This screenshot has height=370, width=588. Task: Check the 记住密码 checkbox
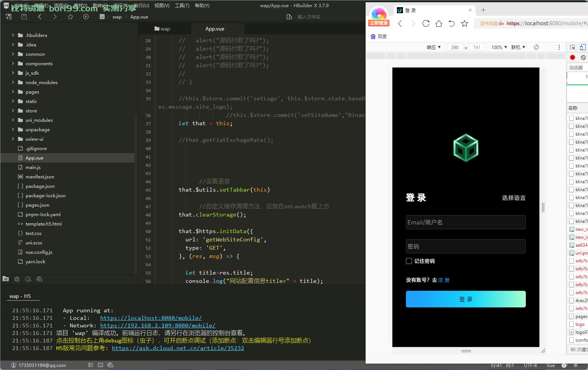click(409, 261)
